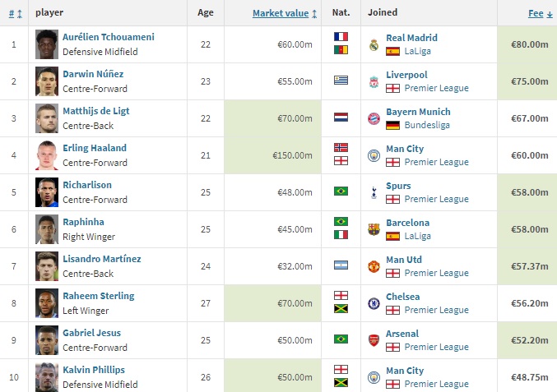Click the Arsenal club crest icon
This screenshot has width=557, height=392.
point(374,340)
